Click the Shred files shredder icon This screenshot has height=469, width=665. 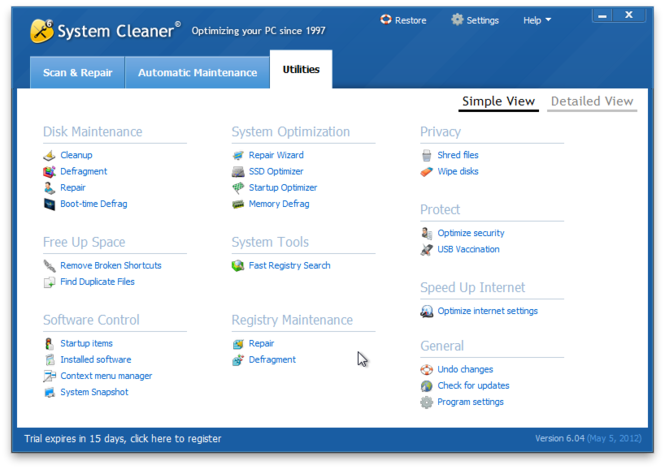427,155
